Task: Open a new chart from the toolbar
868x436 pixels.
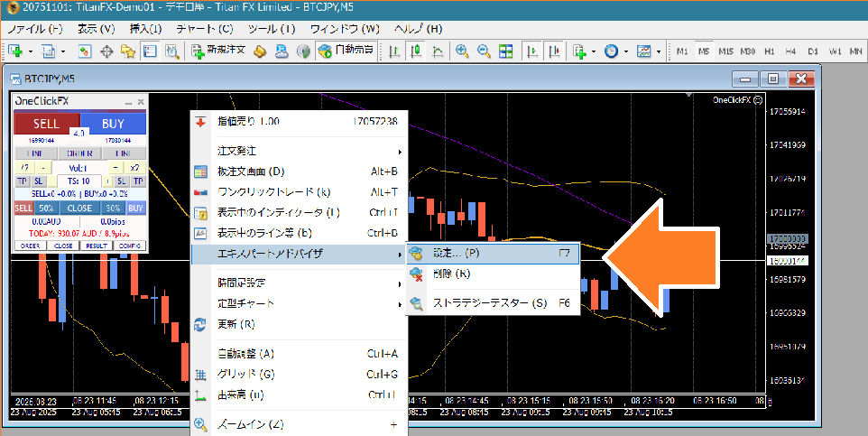Action: click(15, 51)
